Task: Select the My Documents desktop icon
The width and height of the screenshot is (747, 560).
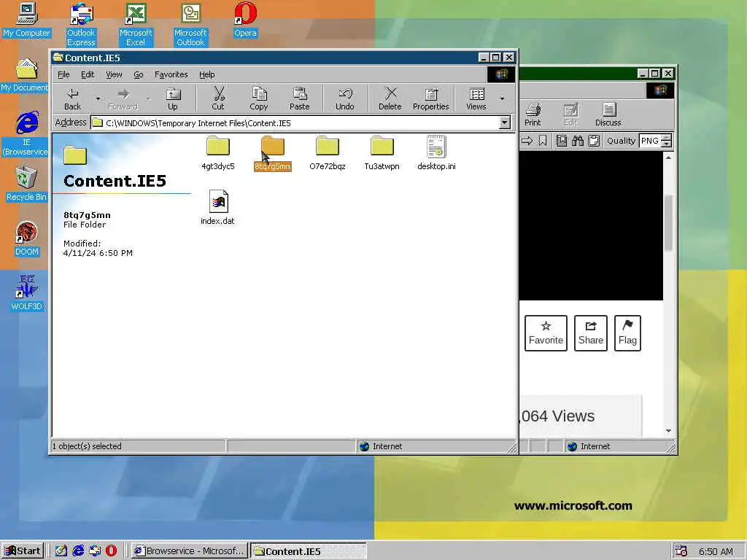Action: (x=25, y=75)
